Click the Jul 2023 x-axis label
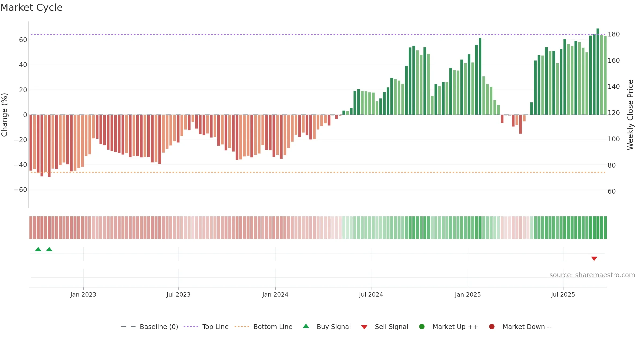The height and width of the screenshot is (362, 644). 178,295
